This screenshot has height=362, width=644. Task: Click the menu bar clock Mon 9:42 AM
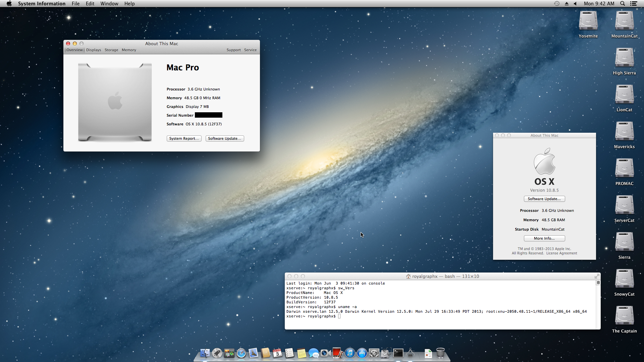599,3
